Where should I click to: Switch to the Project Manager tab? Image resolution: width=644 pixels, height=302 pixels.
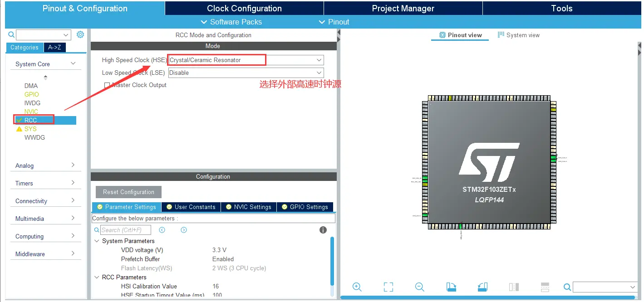[x=403, y=8]
